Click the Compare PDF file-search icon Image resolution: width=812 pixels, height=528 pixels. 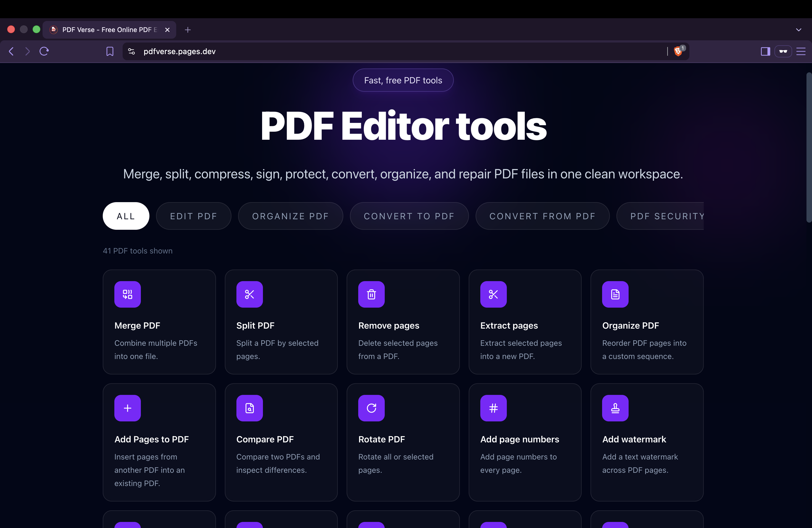coord(249,408)
